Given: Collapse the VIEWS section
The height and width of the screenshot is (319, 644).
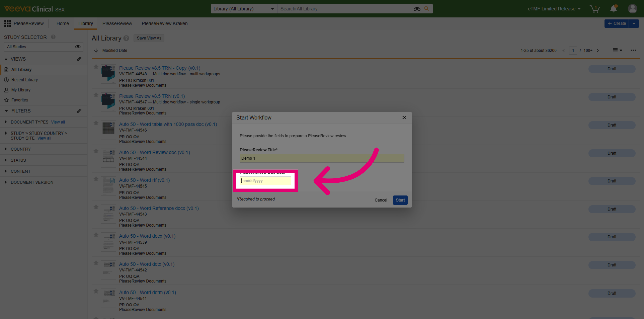Looking at the screenshot, I should pyautogui.click(x=6, y=59).
